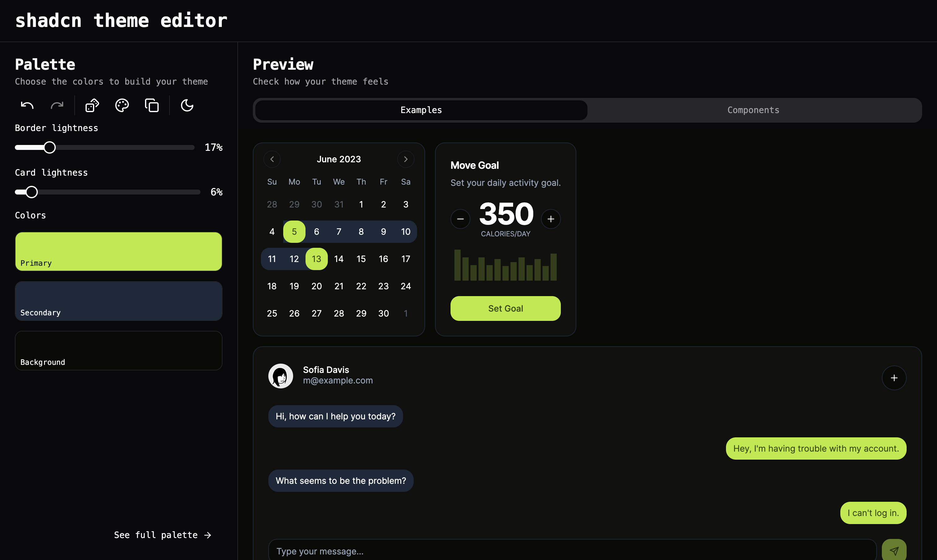Switch to the Components tab
The height and width of the screenshot is (560, 937).
pyautogui.click(x=753, y=109)
